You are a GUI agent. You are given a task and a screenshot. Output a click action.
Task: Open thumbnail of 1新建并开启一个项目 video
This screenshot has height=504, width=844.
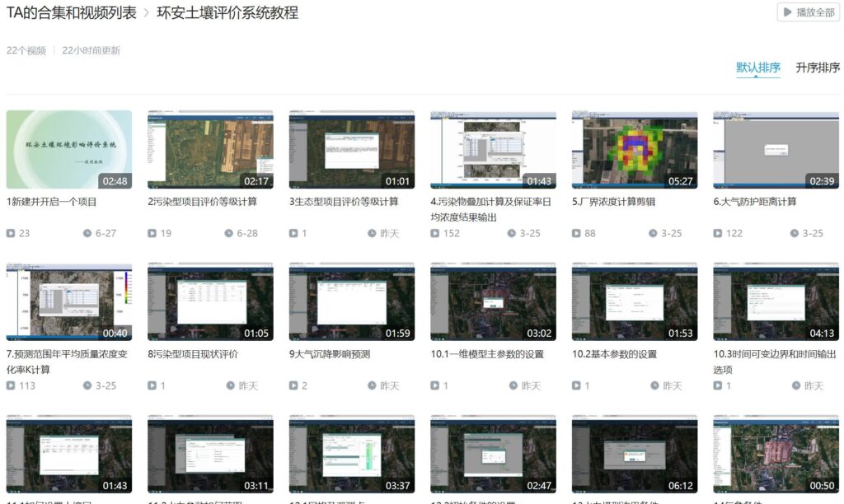69,150
